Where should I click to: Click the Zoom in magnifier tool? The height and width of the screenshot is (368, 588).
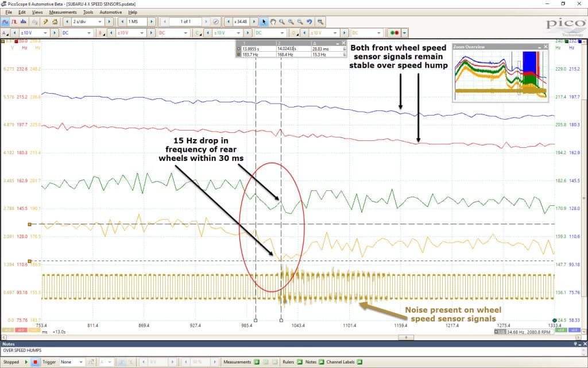pyautogui.click(x=291, y=22)
